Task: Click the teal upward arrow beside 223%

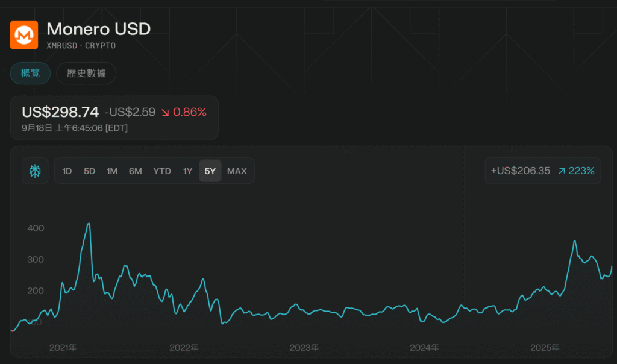Action: coord(562,171)
